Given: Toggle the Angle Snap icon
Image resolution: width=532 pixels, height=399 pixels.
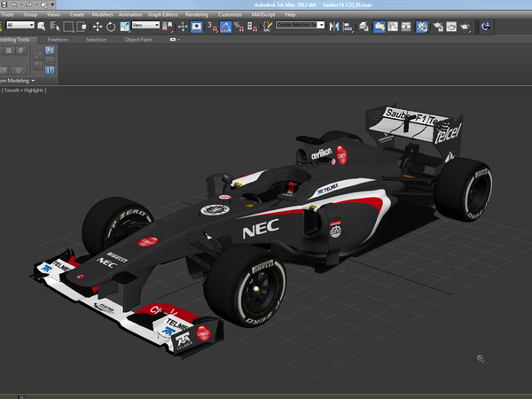Looking at the screenshot, I should 225,27.
